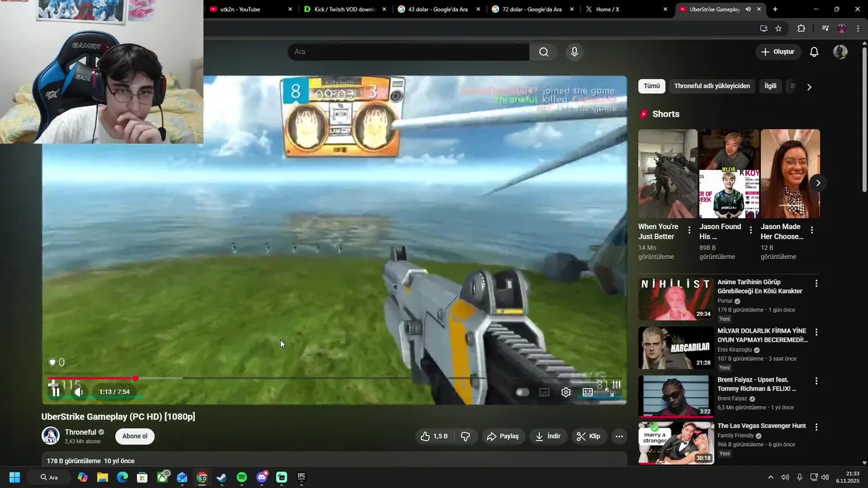This screenshot has height=488, width=868.
Task: Switch the player to theater mode
Action: 587,392
